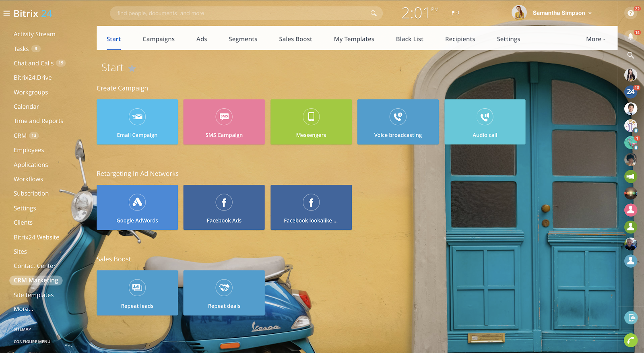The height and width of the screenshot is (353, 644).
Task: Click the Repeat leads icon
Action: coord(137,287)
